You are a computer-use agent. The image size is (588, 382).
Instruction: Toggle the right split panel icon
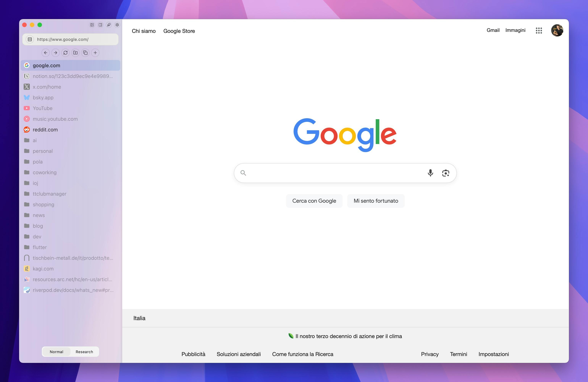(x=100, y=25)
